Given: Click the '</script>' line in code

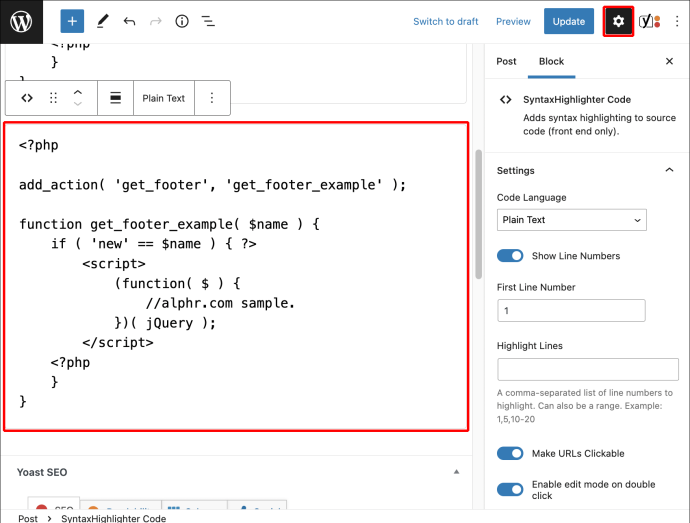Looking at the screenshot, I should [118, 342].
